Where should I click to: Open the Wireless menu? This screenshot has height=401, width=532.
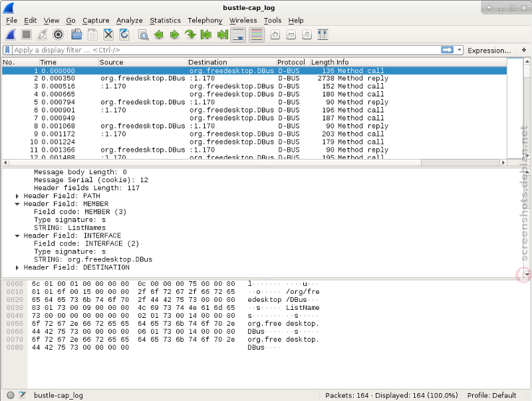click(243, 21)
